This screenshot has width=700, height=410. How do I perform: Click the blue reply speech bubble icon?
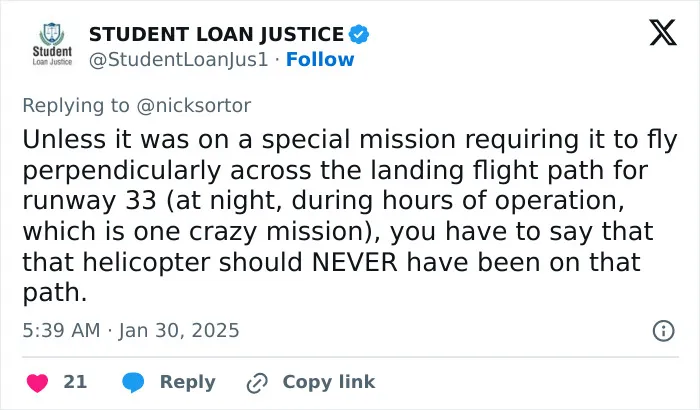tap(133, 382)
